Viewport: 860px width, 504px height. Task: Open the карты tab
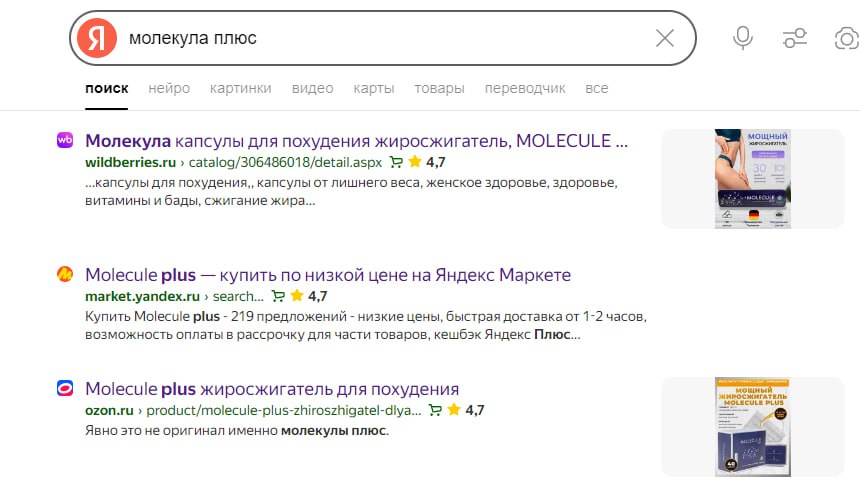[x=374, y=88]
